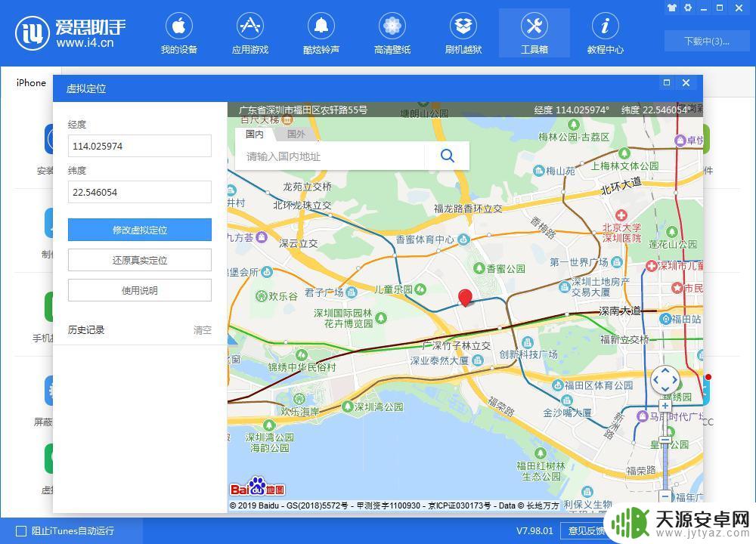Toggle 阻止iTunes自动运行 checkbox

[21, 531]
